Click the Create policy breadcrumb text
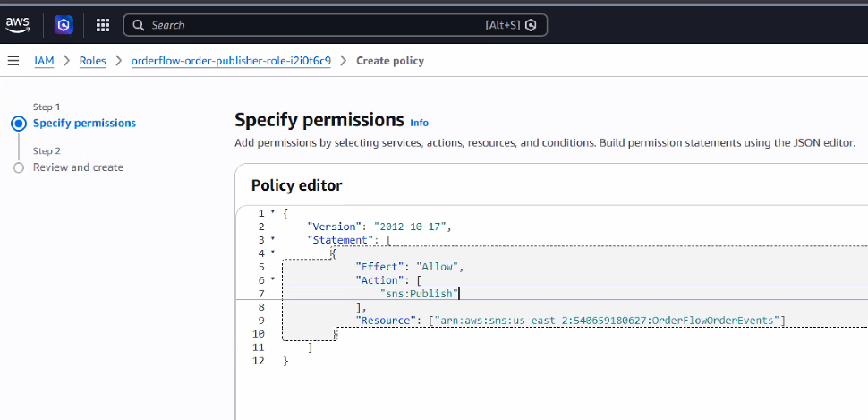The image size is (868, 420). point(390,61)
